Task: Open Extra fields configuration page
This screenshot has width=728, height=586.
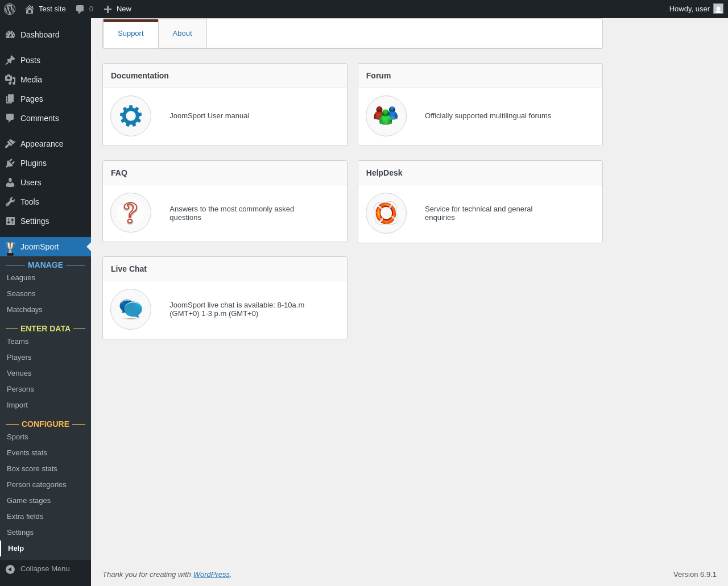Action: coord(25,517)
